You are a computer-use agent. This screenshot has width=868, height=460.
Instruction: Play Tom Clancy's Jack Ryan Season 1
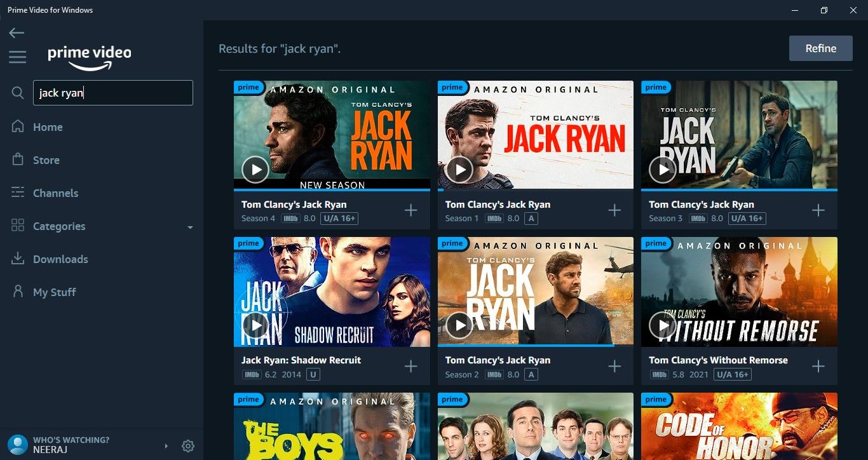pos(459,170)
